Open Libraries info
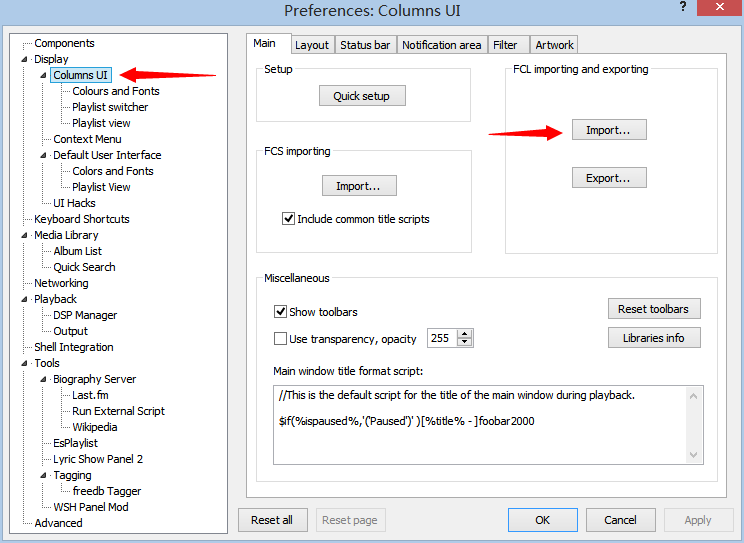This screenshot has height=543, width=744. coord(653,338)
